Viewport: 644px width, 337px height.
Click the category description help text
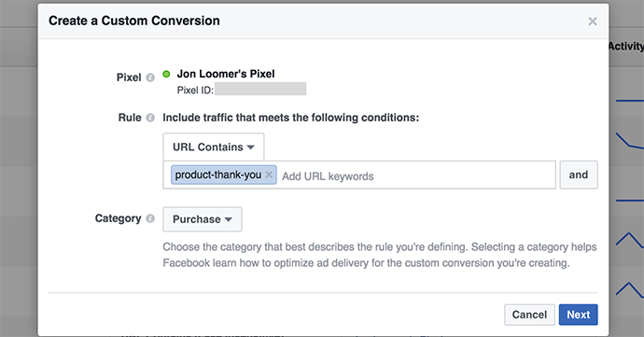[380, 255]
